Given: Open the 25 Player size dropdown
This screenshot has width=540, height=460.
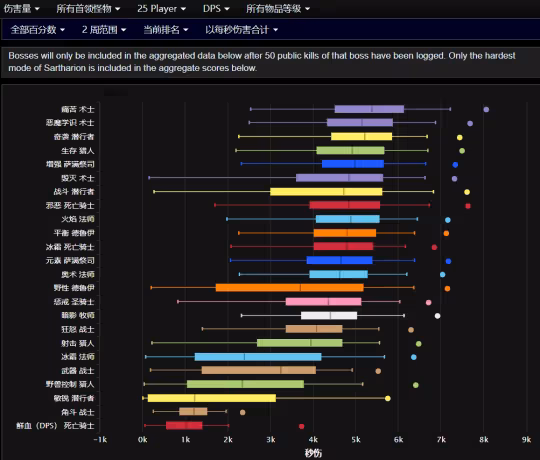Looking at the screenshot, I should [x=161, y=9].
